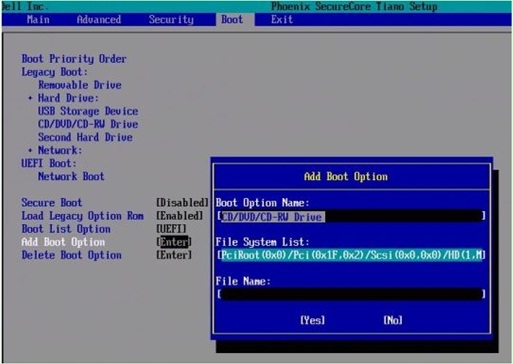Screen dimensions: 513x364
Task: Select the Delete Boot Option label
Action: pos(71,255)
